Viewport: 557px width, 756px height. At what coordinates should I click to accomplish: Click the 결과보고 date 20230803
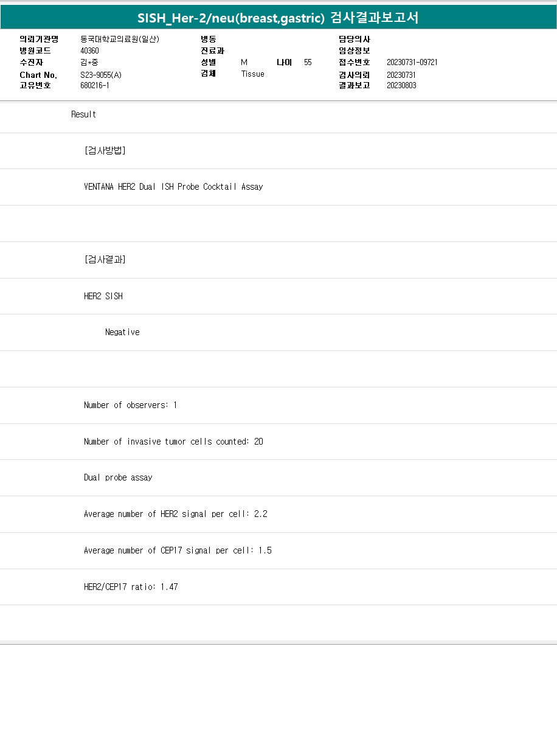point(401,86)
